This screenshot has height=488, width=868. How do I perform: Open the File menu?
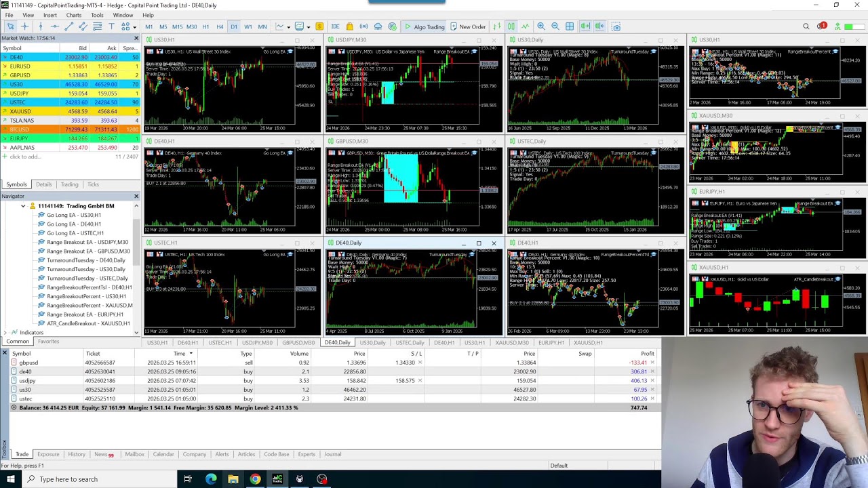coord(9,15)
